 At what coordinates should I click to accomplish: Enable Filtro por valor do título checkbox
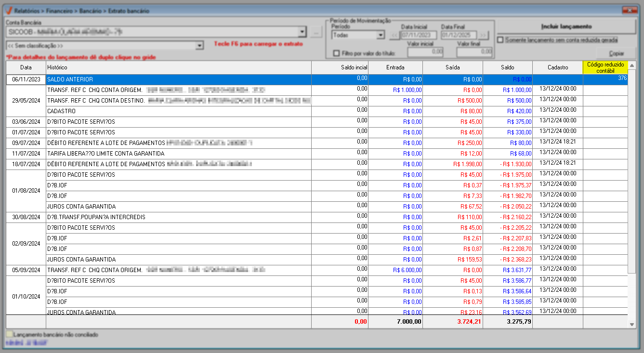(x=337, y=53)
